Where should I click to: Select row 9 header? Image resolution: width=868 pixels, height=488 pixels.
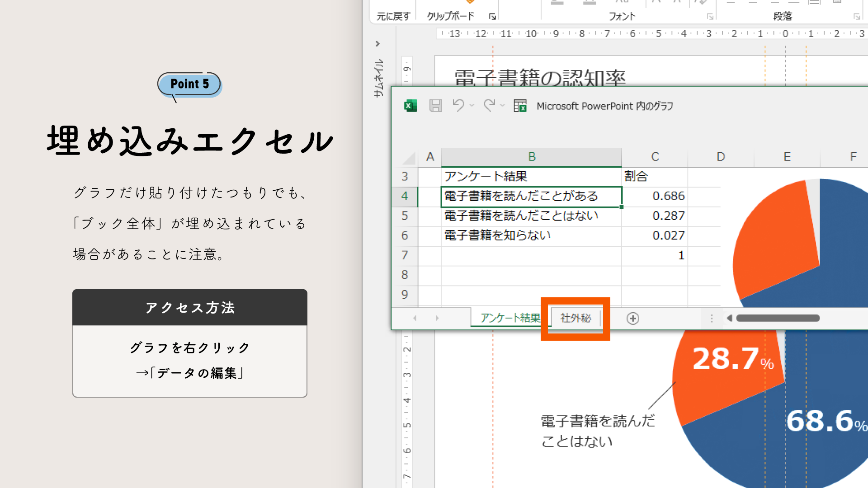pos(405,295)
